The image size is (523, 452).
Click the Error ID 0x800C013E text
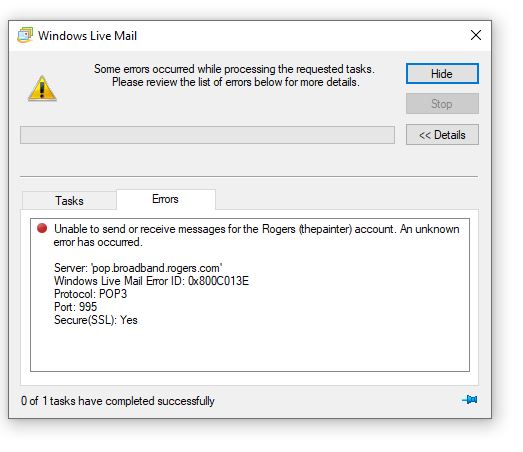tap(151, 281)
